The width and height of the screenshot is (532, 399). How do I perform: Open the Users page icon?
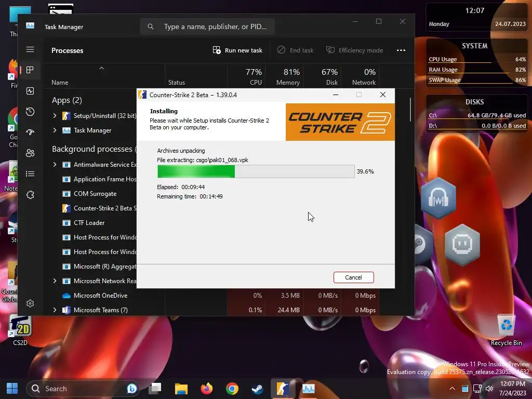tap(30, 153)
